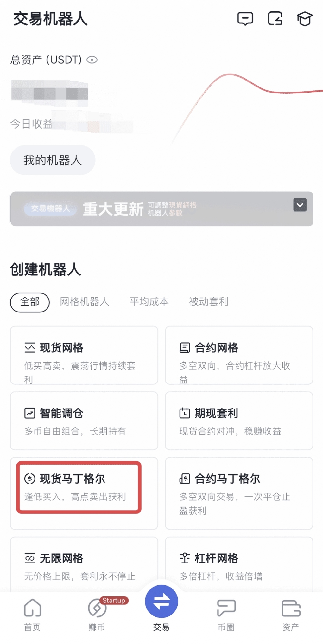The image size is (323, 644).
Task: Tap the blue 交易 trade swap icon
Action: click(161, 602)
